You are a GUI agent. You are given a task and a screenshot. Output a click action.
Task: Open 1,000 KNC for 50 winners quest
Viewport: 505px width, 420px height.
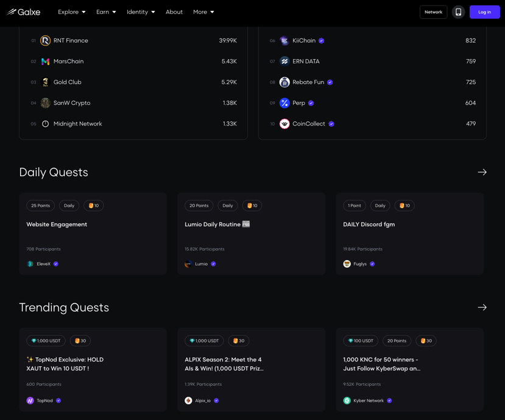tap(410, 370)
